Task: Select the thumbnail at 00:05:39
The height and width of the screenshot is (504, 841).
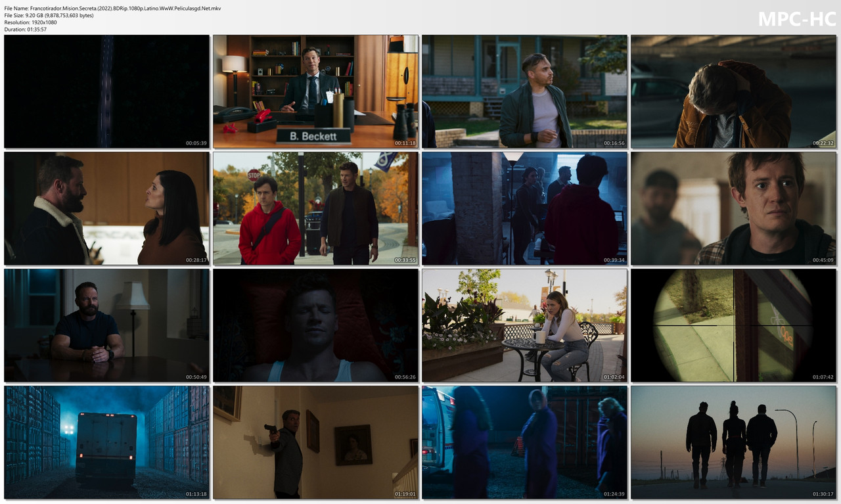Action: 106,91
